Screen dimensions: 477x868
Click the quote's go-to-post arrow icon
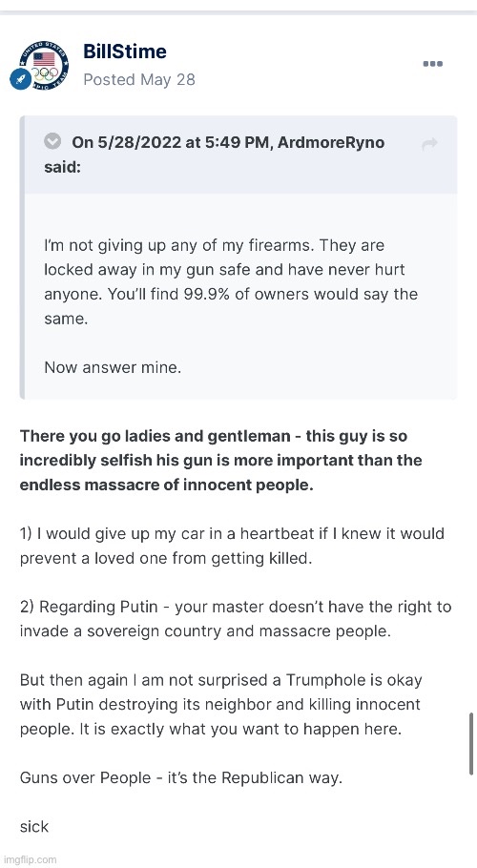[429, 144]
